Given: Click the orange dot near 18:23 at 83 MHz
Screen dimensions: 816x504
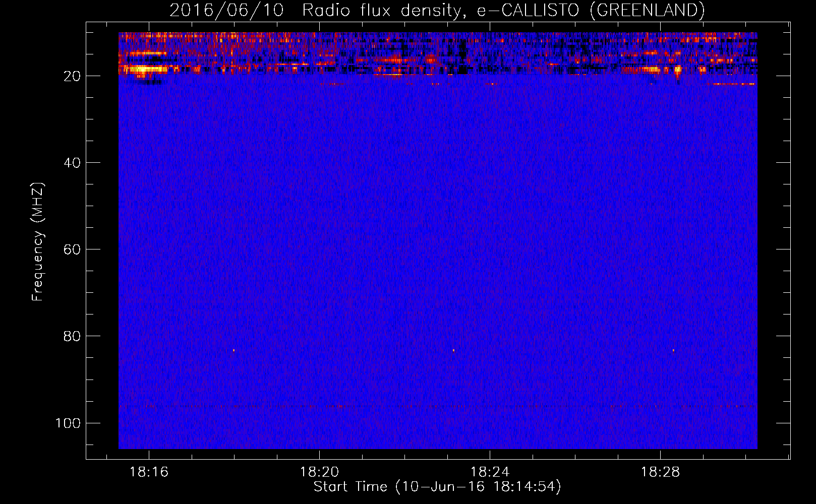Looking at the screenshot, I should click(453, 350).
